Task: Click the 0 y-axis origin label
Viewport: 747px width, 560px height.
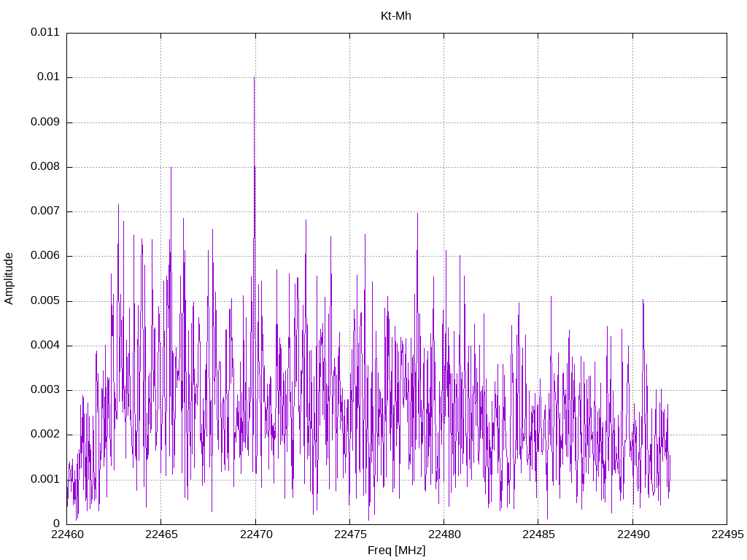Action: (56, 524)
